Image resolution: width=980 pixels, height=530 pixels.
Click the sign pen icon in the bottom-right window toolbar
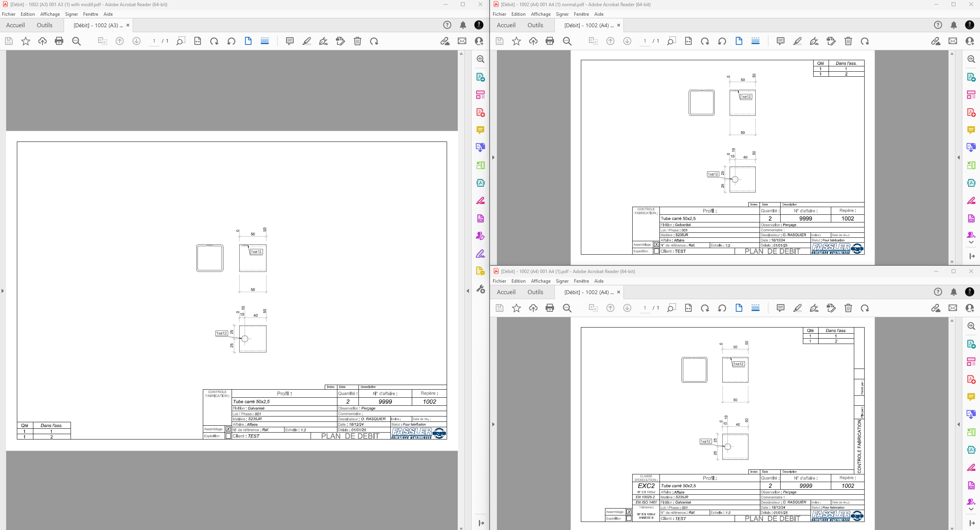click(x=814, y=308)
